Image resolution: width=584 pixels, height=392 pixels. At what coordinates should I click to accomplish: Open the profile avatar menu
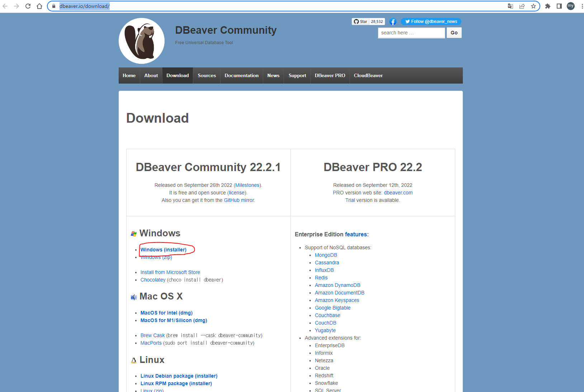(571, 6)
